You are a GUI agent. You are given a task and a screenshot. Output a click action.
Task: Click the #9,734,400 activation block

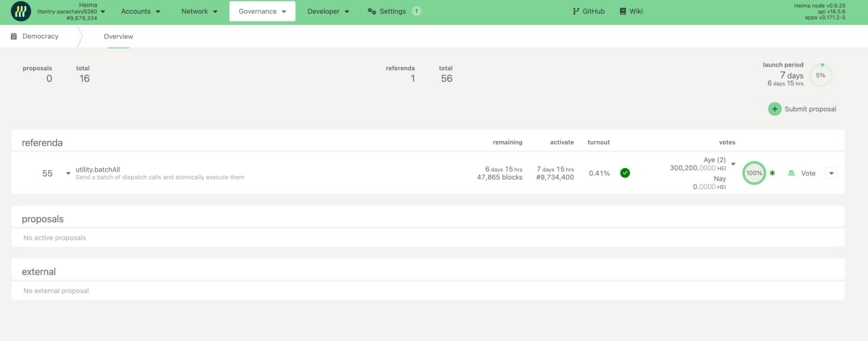(556, 178)
